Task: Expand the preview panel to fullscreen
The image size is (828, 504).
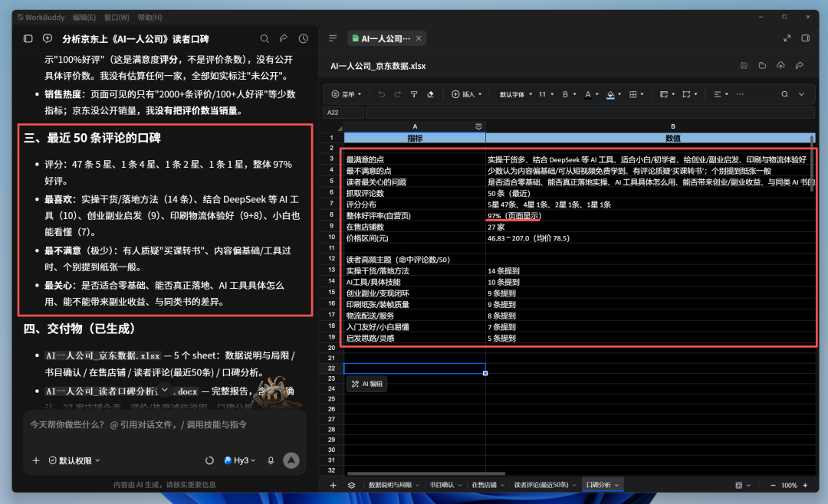Action: 787,38
